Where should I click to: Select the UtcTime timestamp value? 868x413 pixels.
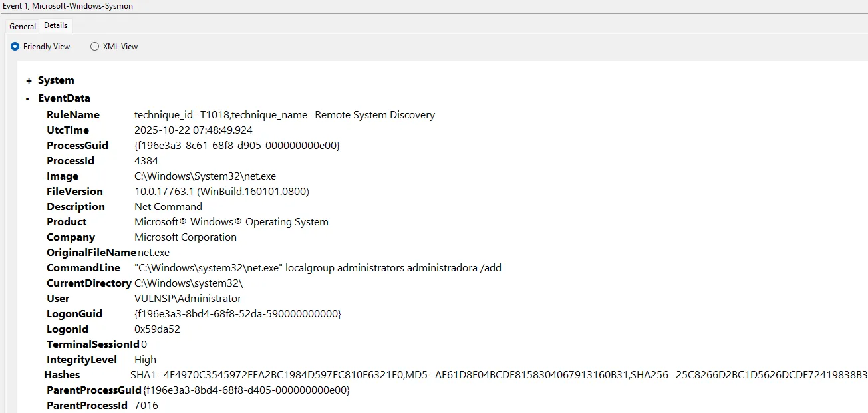coord(193,130)
